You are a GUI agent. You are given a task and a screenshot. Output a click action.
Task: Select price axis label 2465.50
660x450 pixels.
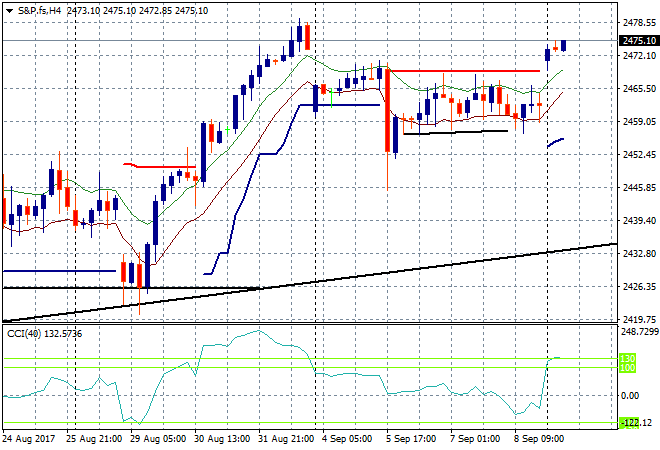click(x=639, y=89)
